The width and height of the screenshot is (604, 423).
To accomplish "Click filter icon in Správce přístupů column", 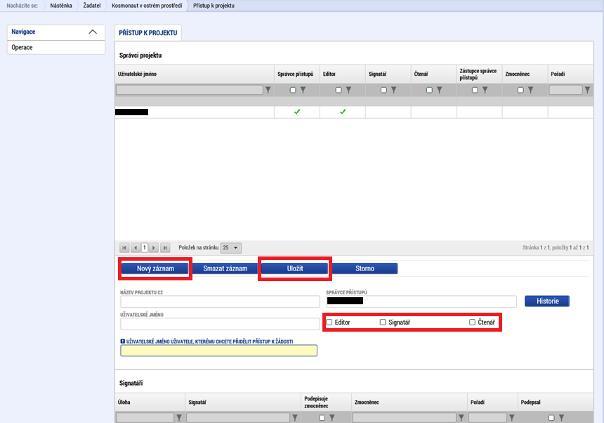I will pos(303,90).
